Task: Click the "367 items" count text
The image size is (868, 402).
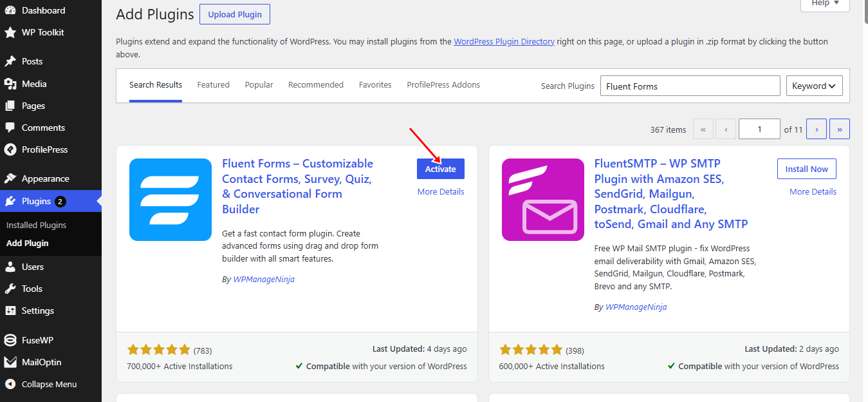Action: [x=668, y=129]
